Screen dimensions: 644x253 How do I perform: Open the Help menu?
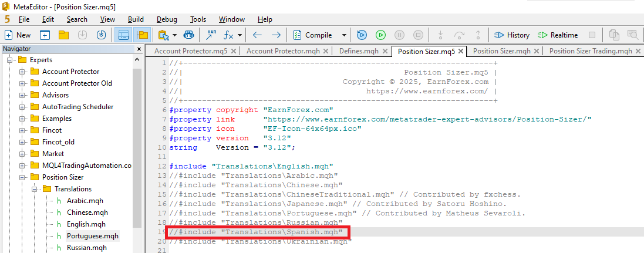[x=265, y=19]
